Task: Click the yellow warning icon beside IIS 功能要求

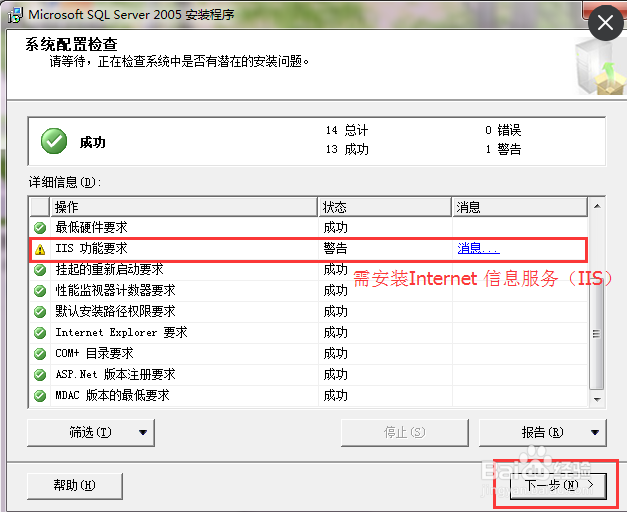Action: pyautogui.click(x=40, y=249)
